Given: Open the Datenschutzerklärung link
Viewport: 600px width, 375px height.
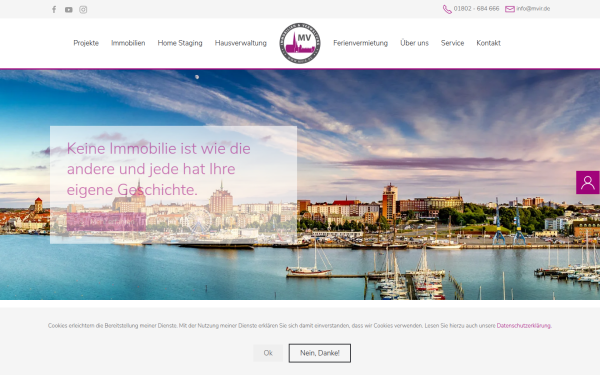Looking at the screenshot, I should [523, 326].
